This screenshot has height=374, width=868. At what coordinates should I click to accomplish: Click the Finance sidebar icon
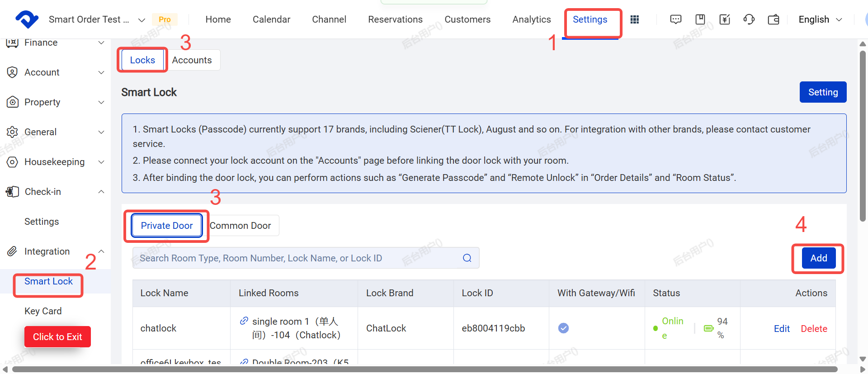tap(12, 43)
